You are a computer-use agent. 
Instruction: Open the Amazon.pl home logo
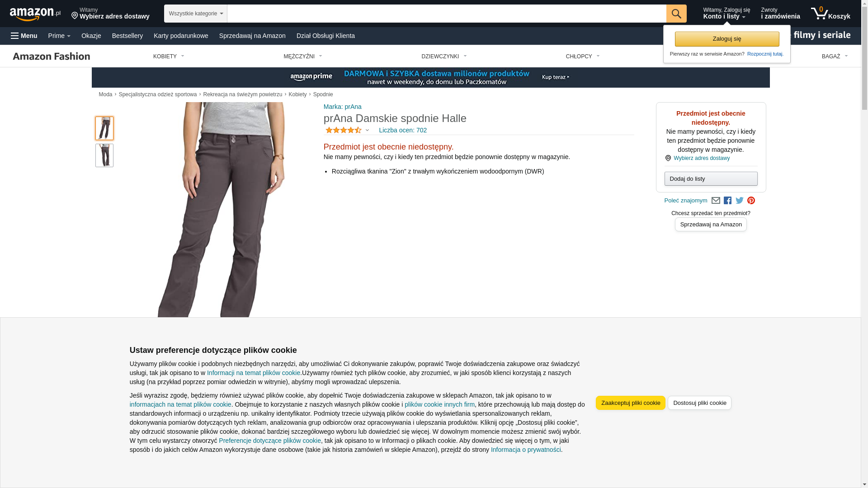[x=35, y=14]
